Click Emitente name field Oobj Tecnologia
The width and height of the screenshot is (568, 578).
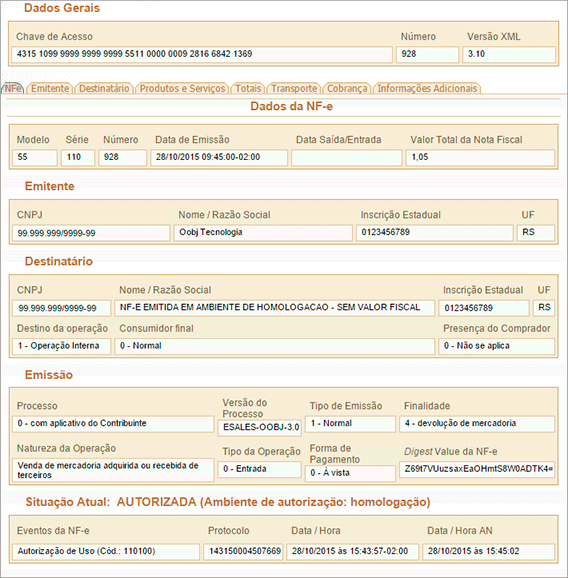[263, 233]
